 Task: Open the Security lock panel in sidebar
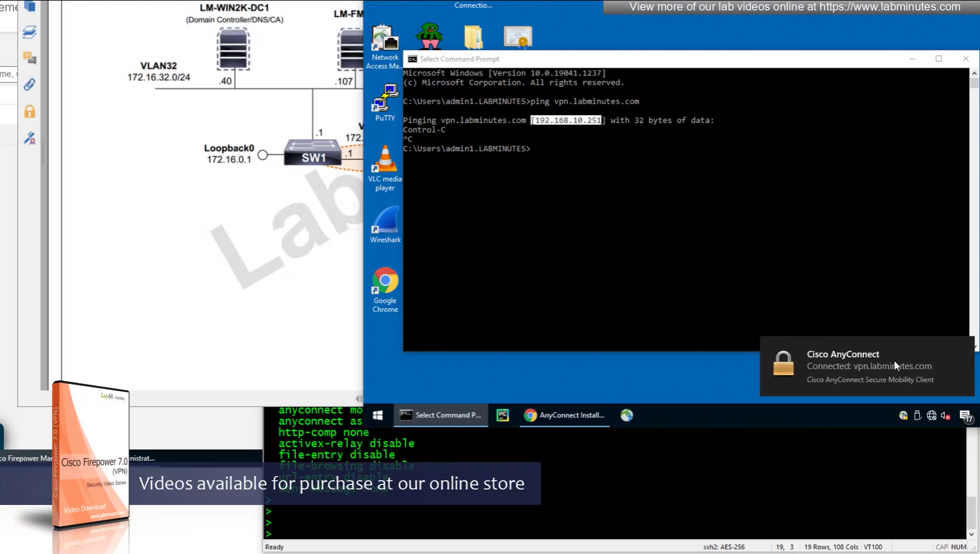(29, 112)
